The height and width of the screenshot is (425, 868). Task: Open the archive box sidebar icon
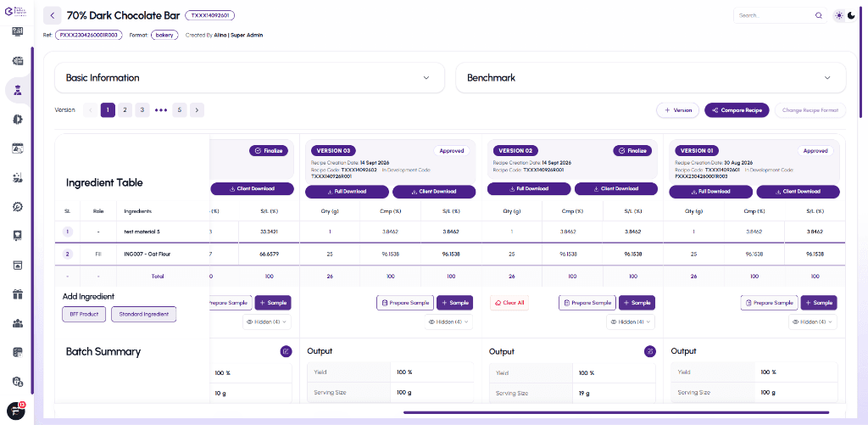pos(18,265)
